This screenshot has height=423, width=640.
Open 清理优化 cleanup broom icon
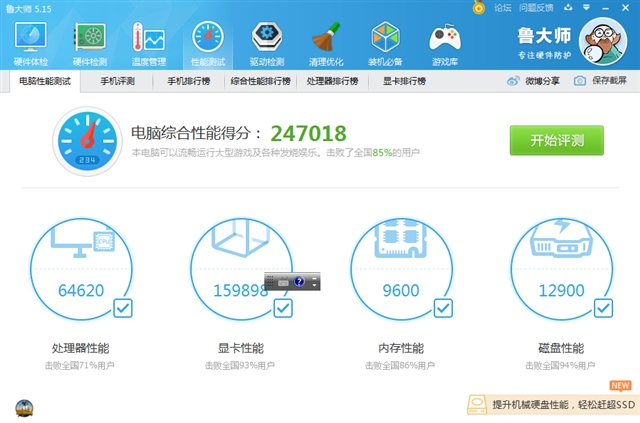[326, 44]
